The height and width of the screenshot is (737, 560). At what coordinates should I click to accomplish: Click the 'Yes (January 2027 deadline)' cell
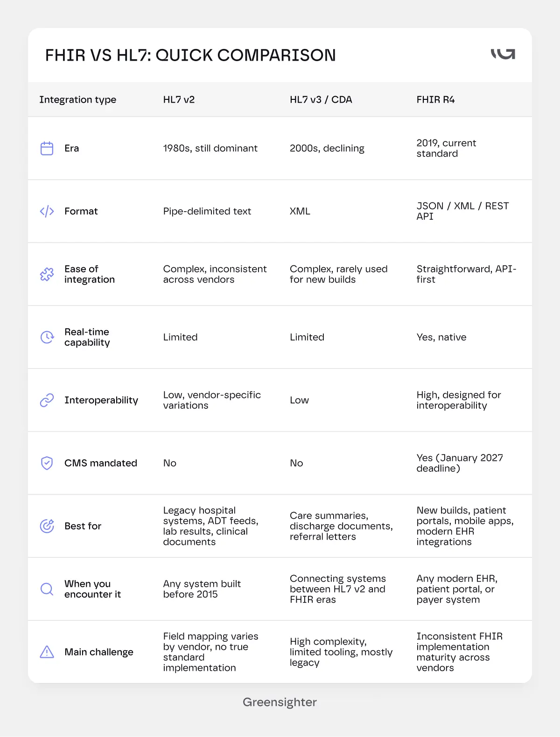[460, 463]
